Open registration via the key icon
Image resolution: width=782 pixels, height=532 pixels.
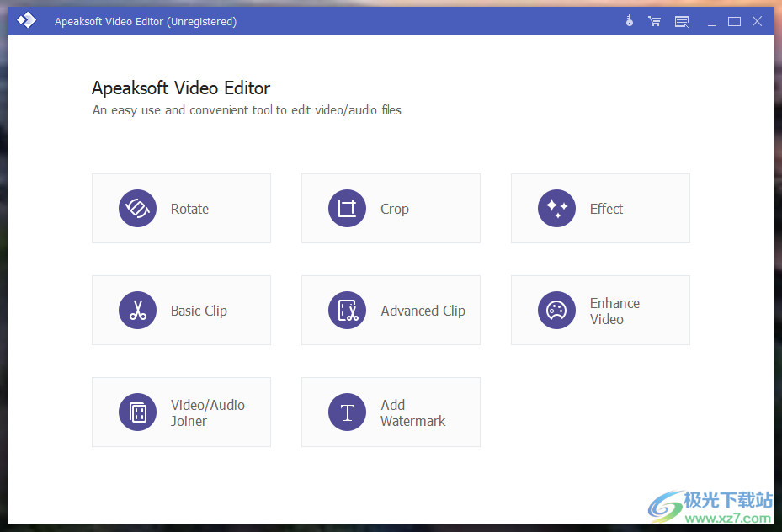[630, 21]
